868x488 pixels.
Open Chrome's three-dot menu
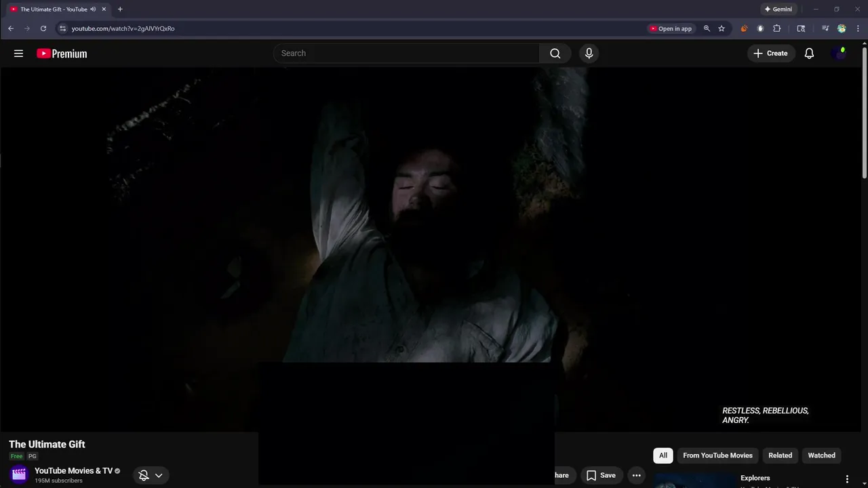tap(859, 28)
